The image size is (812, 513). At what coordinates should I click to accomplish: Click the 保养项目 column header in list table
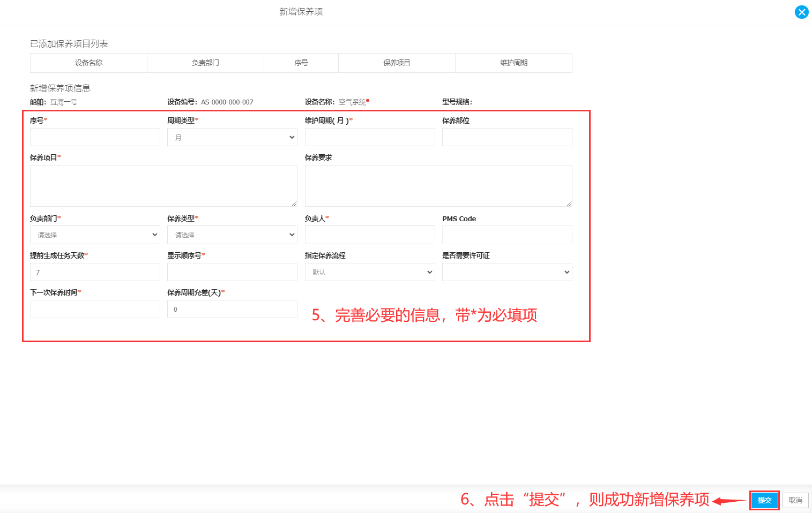point(397,63)
